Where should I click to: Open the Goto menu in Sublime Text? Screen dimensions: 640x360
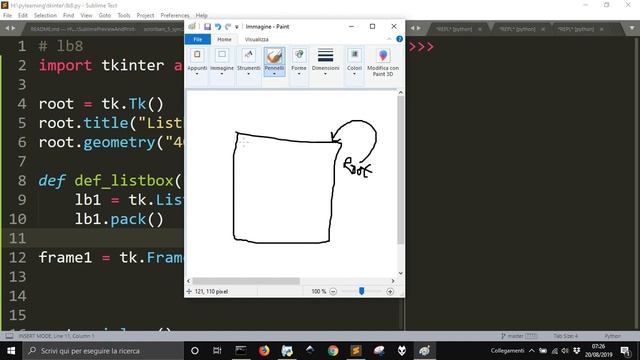(x=104, y=16)
